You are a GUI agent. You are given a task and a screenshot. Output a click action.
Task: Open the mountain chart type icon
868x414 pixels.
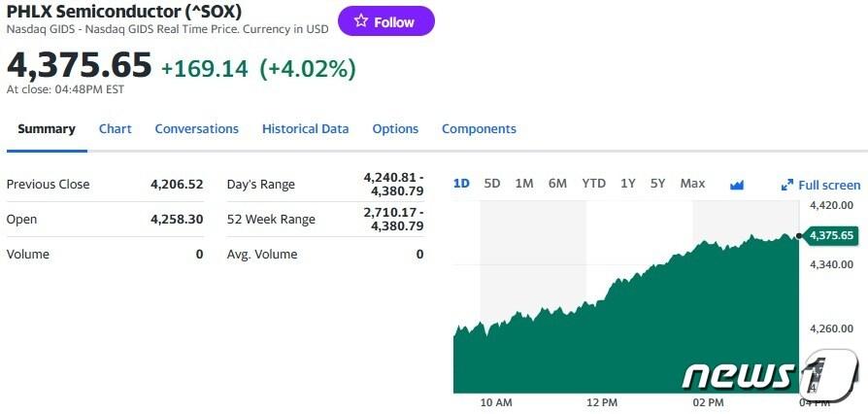(x=736, y=185)
